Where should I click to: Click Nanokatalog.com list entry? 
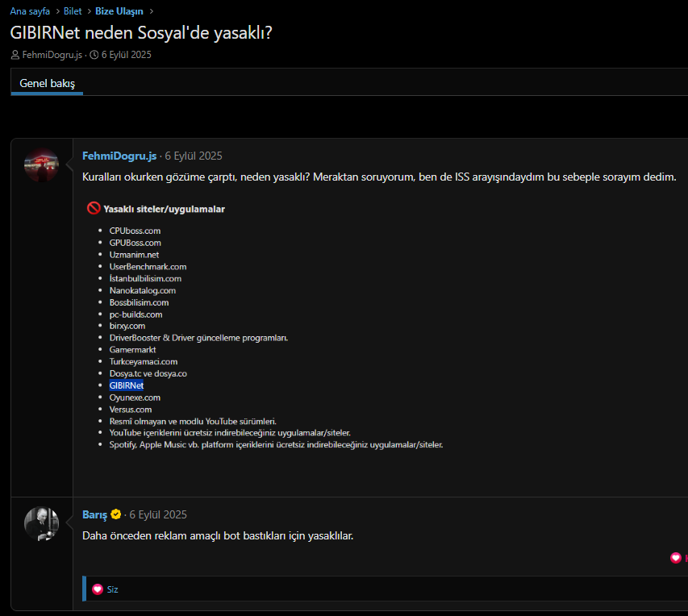143,290
